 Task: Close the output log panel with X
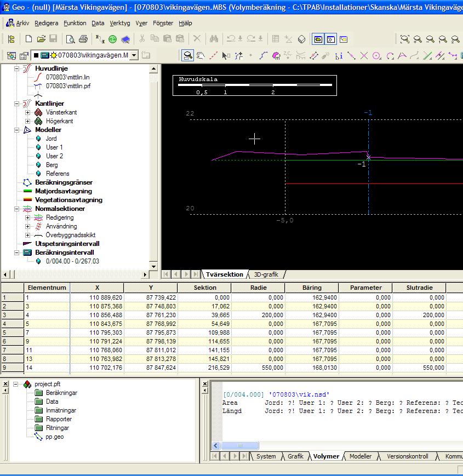(205, 384)
